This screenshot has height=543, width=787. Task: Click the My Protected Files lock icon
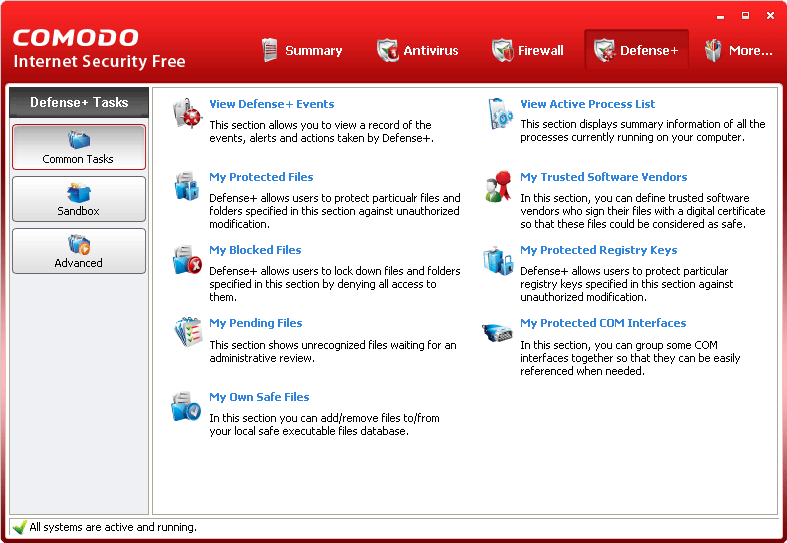[x=187, y=186]
